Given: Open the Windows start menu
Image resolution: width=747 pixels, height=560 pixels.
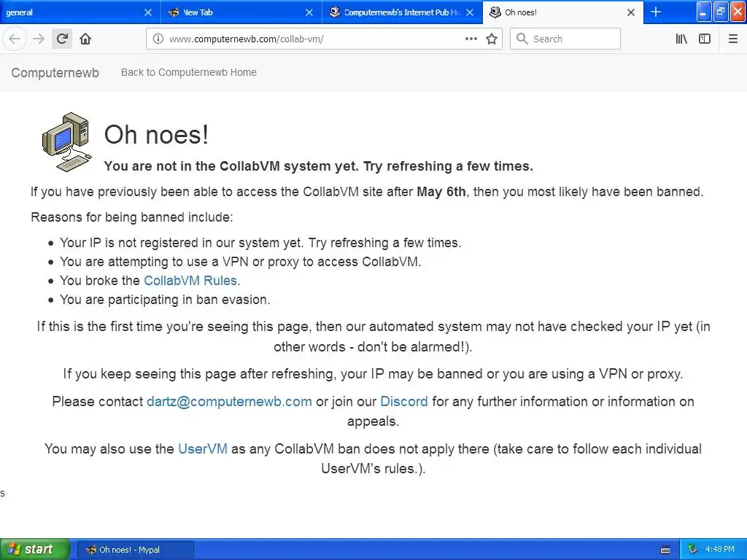Looking at the screenshot, I should pyautogui.click(x=35, y=550).
